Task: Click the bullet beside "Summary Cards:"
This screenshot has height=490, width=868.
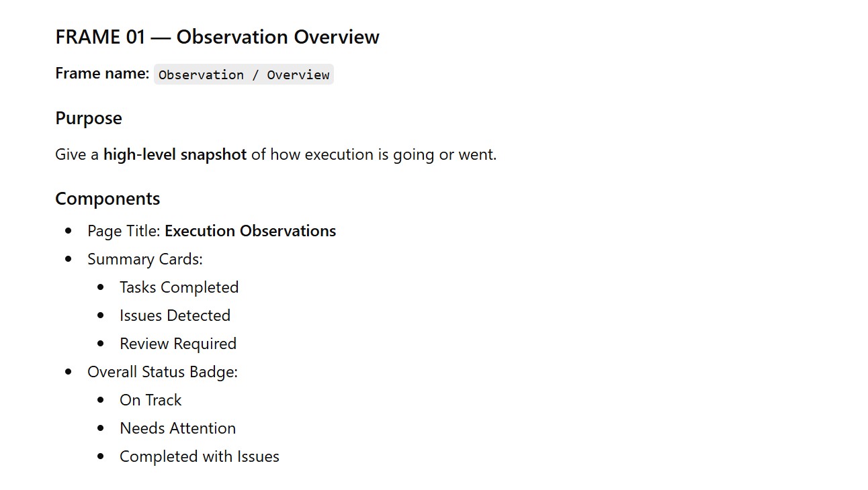Action: tap(69, 259)
